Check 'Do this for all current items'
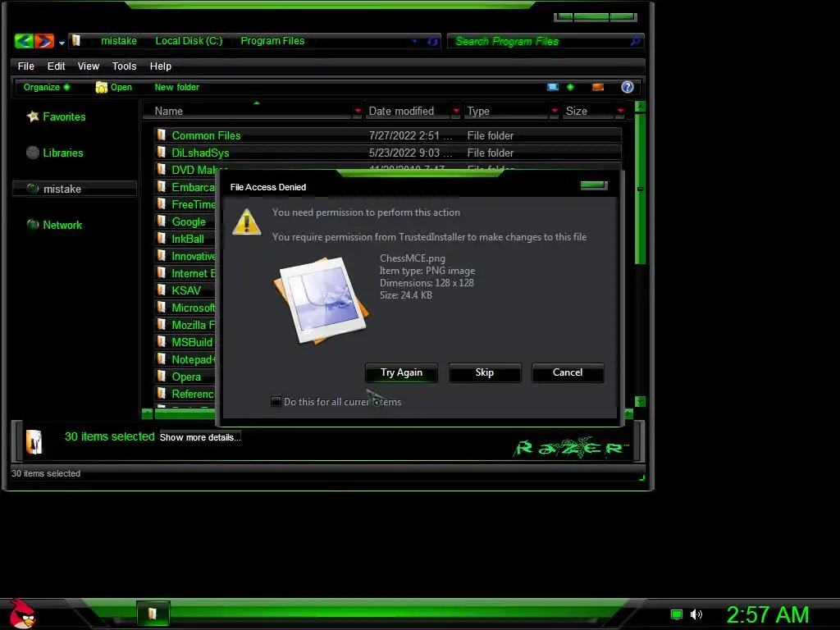Screen dimensions: 840x630 276,402
